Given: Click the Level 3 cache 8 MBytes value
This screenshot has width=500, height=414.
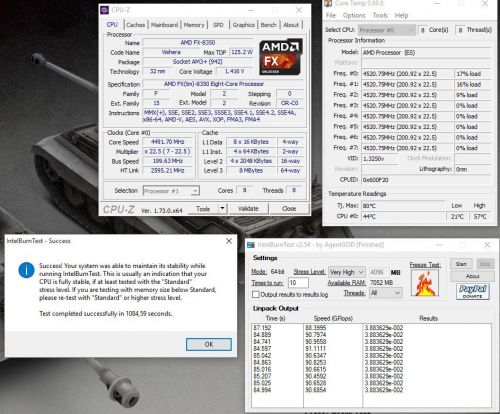Looking at the screenshot, I should [251, 171].
